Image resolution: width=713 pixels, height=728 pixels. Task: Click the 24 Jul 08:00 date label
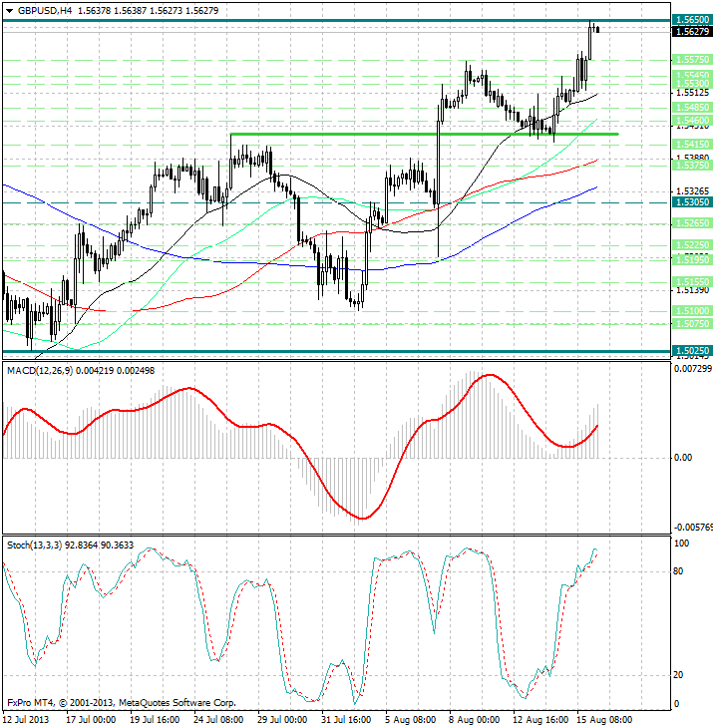click(218, 720)
